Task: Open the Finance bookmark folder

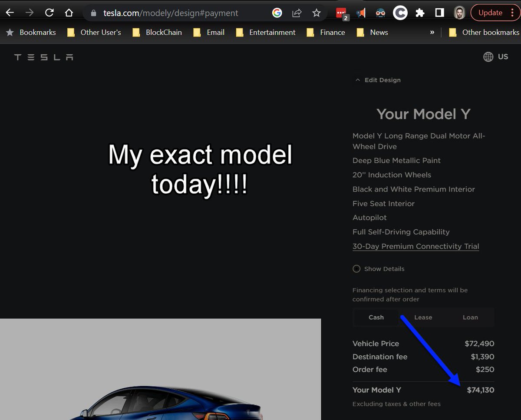Action: pos(326,32)
